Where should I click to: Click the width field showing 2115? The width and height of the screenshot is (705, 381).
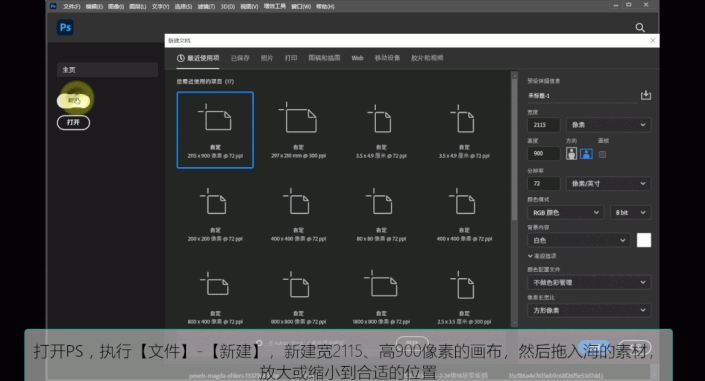[x=544, y=125]
